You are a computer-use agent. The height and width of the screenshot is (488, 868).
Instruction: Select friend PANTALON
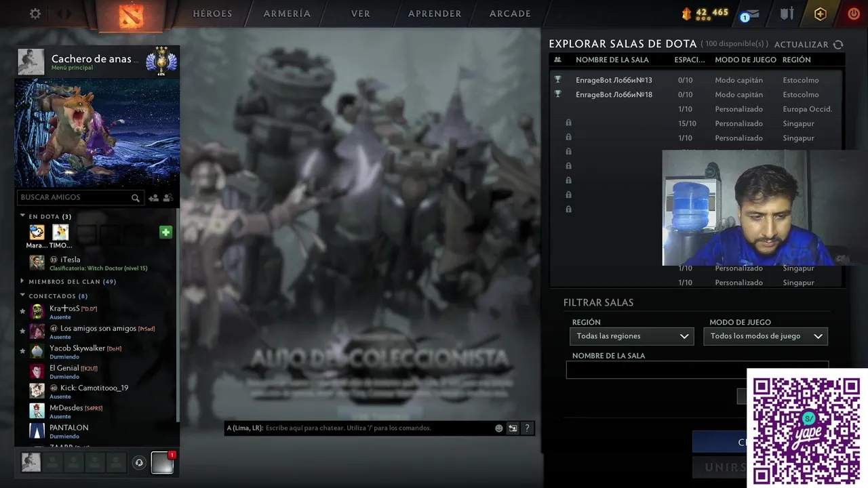click(98, 431)
